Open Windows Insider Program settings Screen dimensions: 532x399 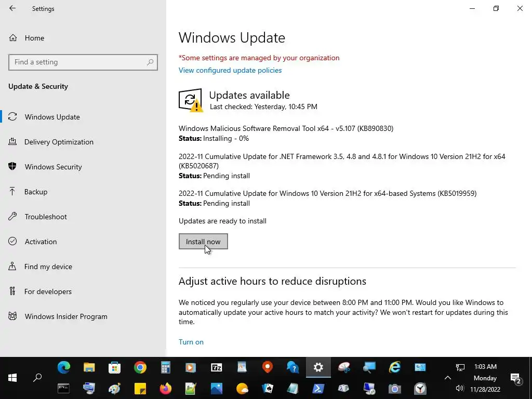coord(58,316)
